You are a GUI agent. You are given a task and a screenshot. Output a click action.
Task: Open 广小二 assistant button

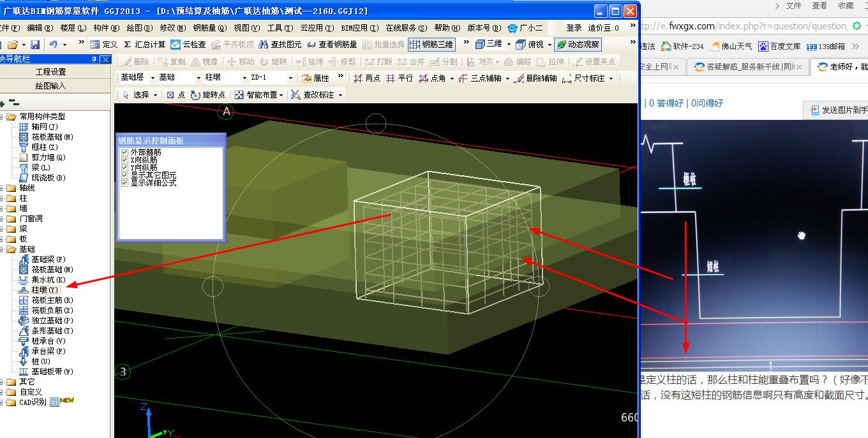(525, 28)
